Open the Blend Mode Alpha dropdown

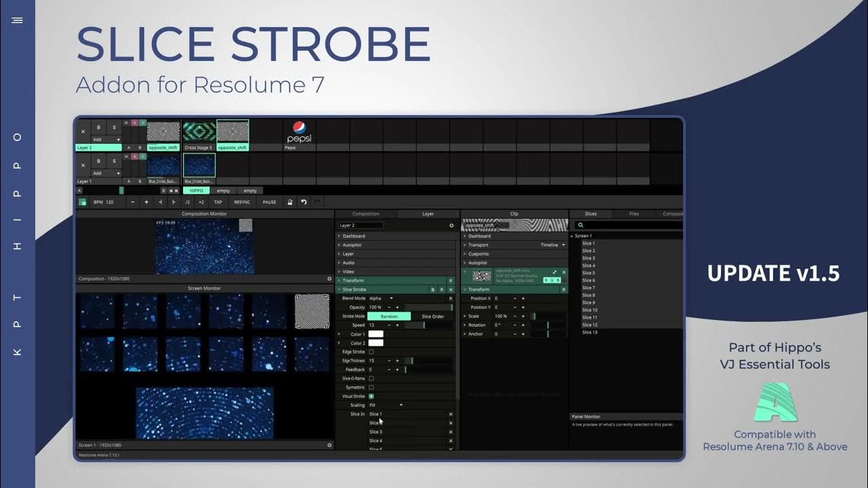(381, 298)
